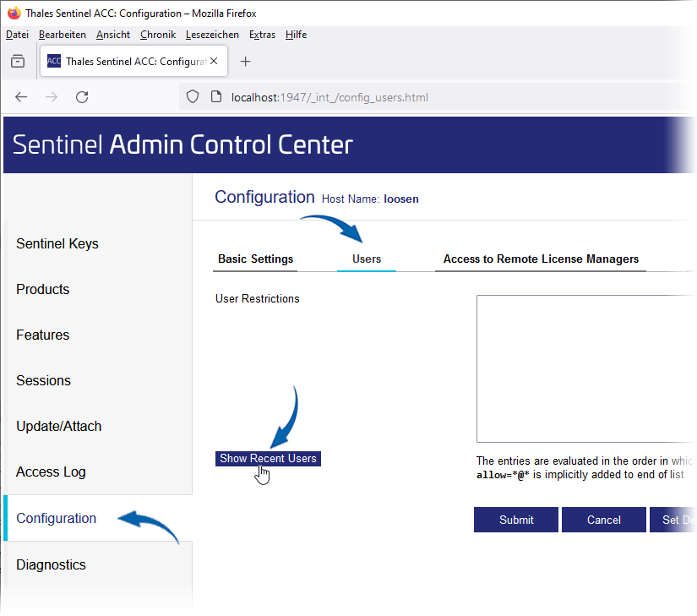697x616 pixels.
Task: Open Diagnostics in the sidebar
Action: [x=51, y=564]
